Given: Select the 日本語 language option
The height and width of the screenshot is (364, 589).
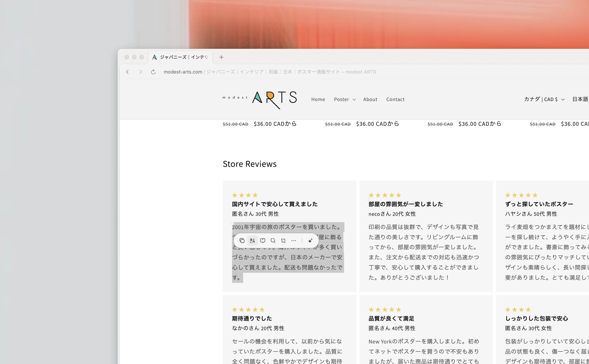Looking at the screenshot, I should point(580,99).
